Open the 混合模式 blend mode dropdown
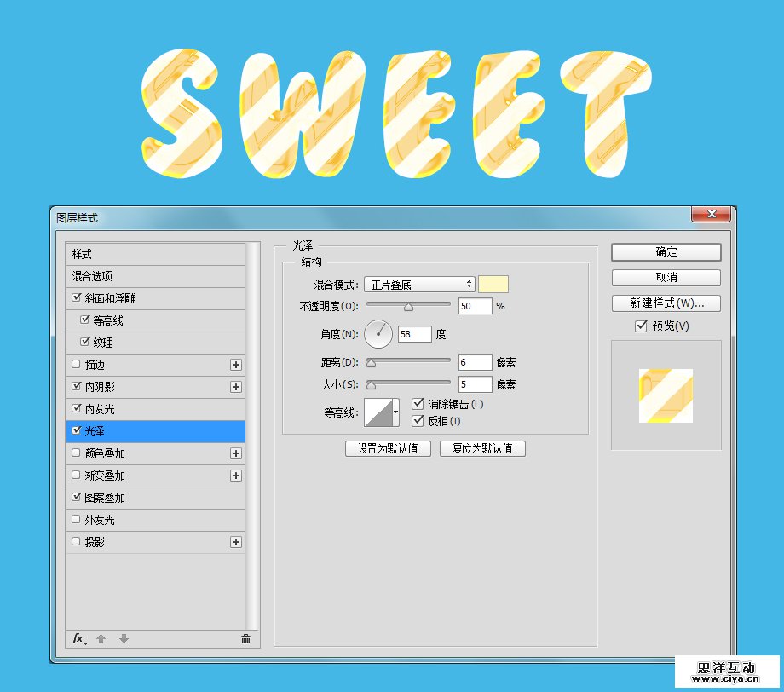 (419, 285)
